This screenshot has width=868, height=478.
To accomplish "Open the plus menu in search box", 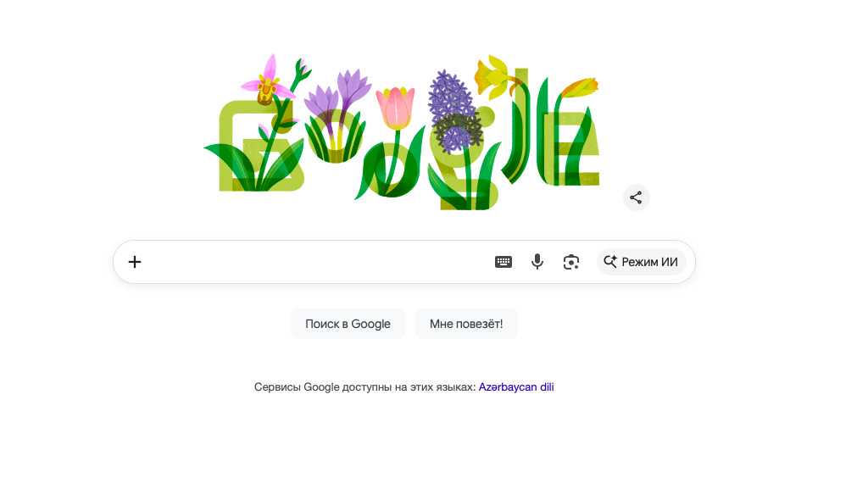I will [x=135, y=262].
